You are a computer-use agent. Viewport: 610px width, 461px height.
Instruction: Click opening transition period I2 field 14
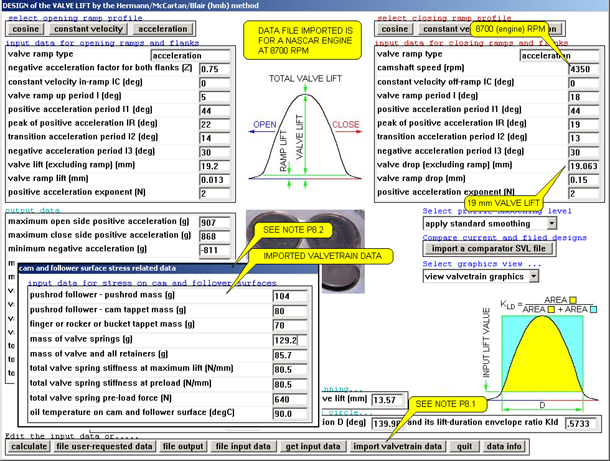pos(215,138)
